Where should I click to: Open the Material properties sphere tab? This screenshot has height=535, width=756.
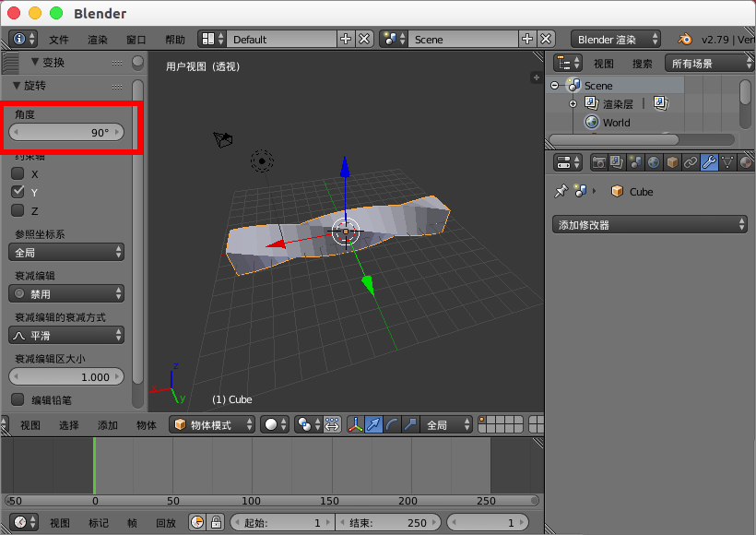coord(744,162)
